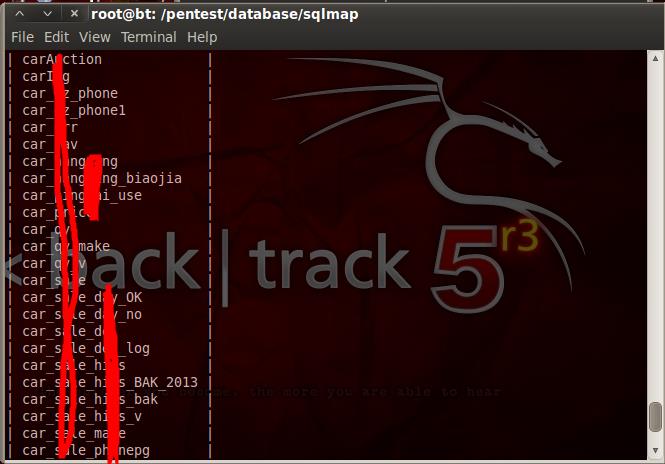This screenshot has height=464, width=665.
Task: Open the Terminal menu
Action: tap(148, 37)
